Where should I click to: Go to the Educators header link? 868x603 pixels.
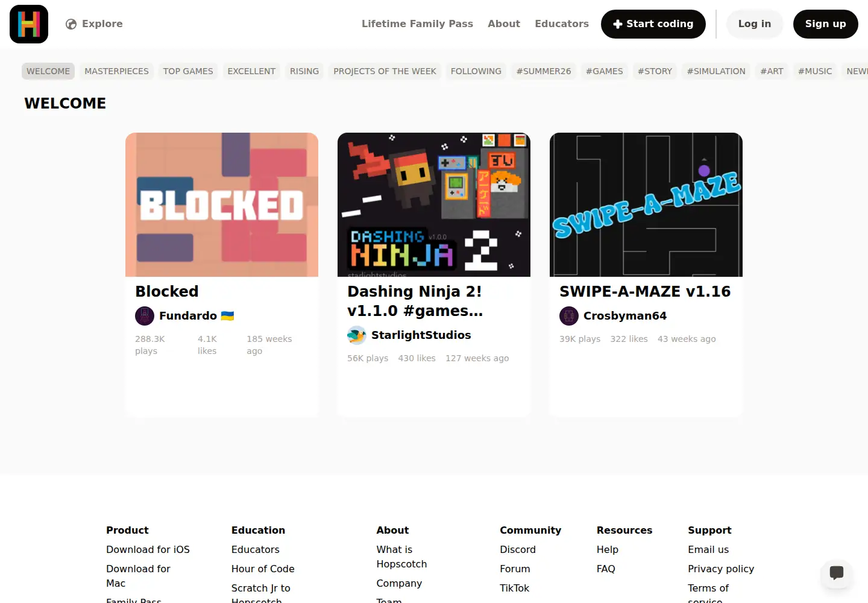[x=562, y=24]
